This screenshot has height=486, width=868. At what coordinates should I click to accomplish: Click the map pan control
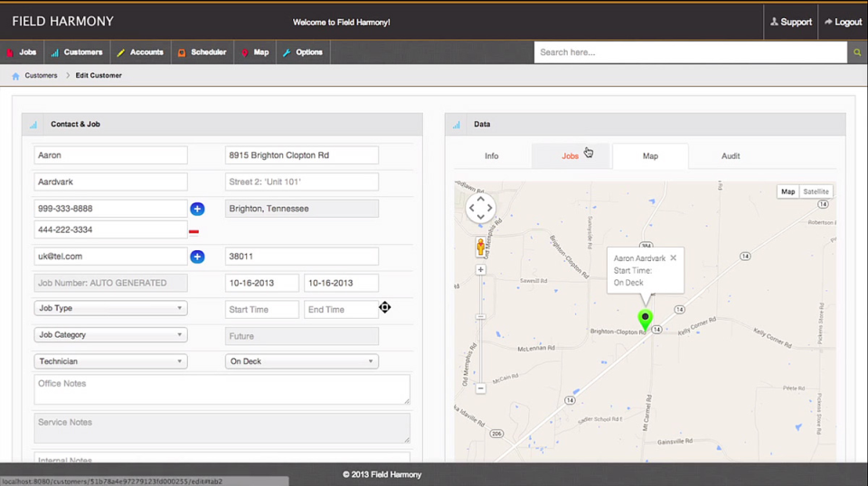point(480,208)
